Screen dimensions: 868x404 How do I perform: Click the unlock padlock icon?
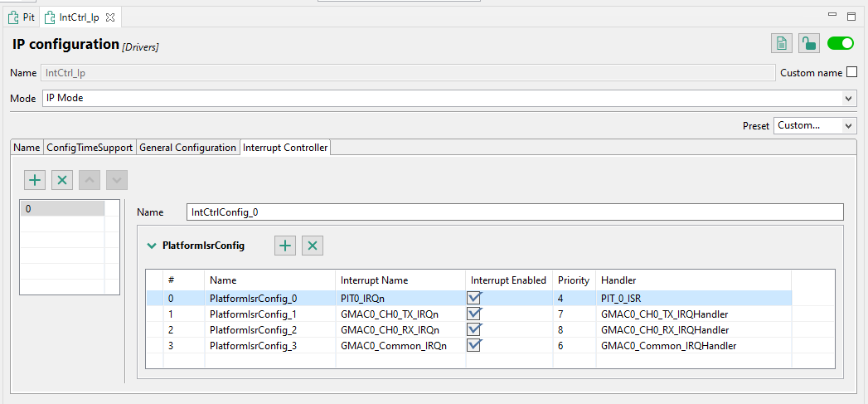click(808, 44)
